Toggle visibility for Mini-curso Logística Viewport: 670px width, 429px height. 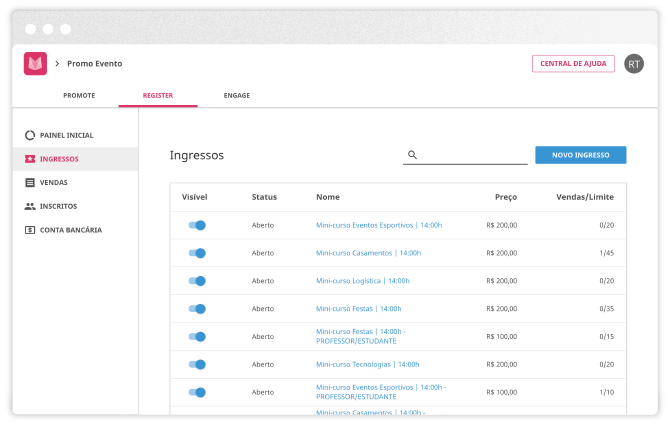197,281
